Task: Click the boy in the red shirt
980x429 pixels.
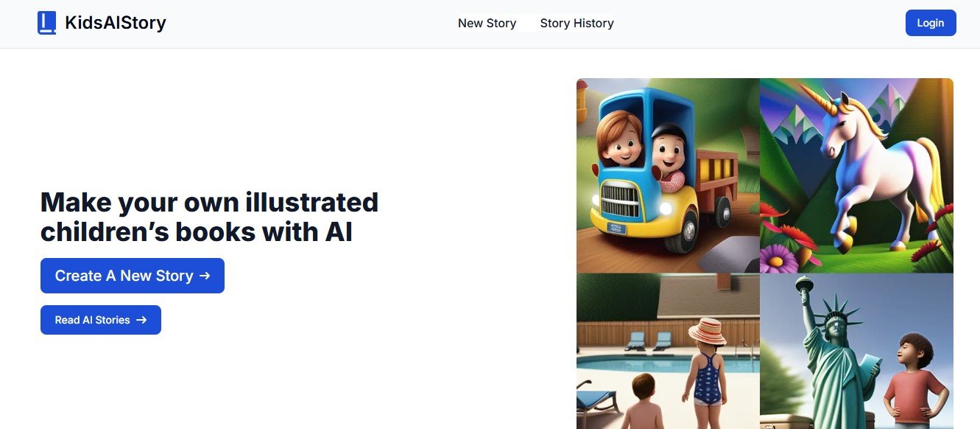Action: pyautogui.click(x=914, y=381)
